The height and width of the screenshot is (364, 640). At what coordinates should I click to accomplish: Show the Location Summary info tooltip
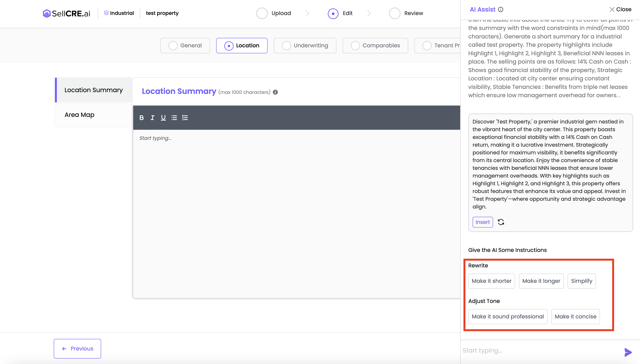tap(275, 92)
